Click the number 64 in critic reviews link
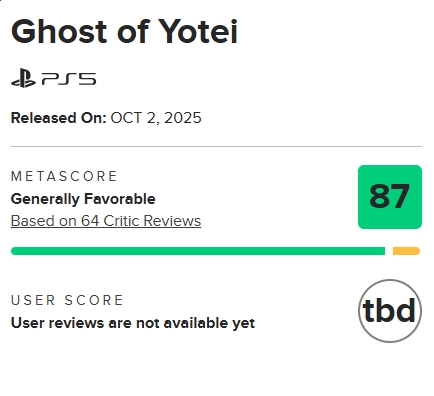The height and width of the screenshot is (396, 434). tap(90, 221)
